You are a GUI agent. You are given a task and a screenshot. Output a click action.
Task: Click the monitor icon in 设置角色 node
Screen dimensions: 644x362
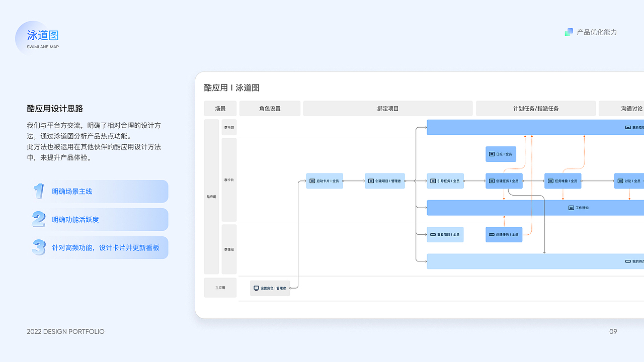[256, 288]
